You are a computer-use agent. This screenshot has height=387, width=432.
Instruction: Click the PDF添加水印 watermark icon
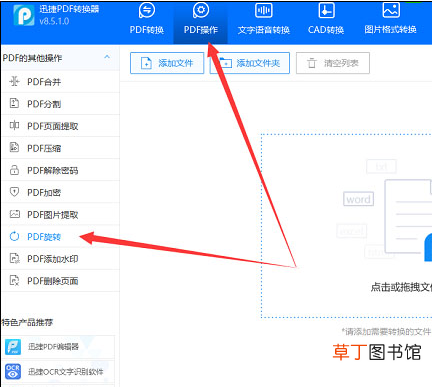[x=14, y=258]
